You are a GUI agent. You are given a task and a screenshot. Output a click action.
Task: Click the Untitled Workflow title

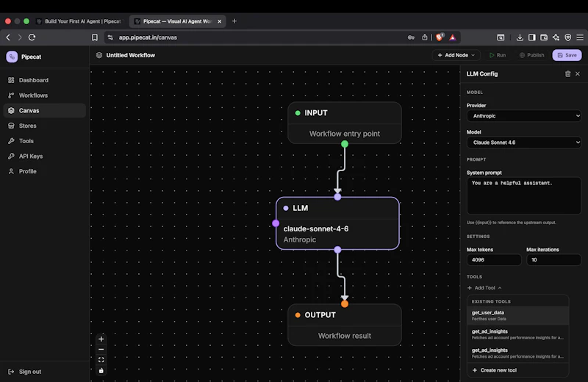(131, 55)
